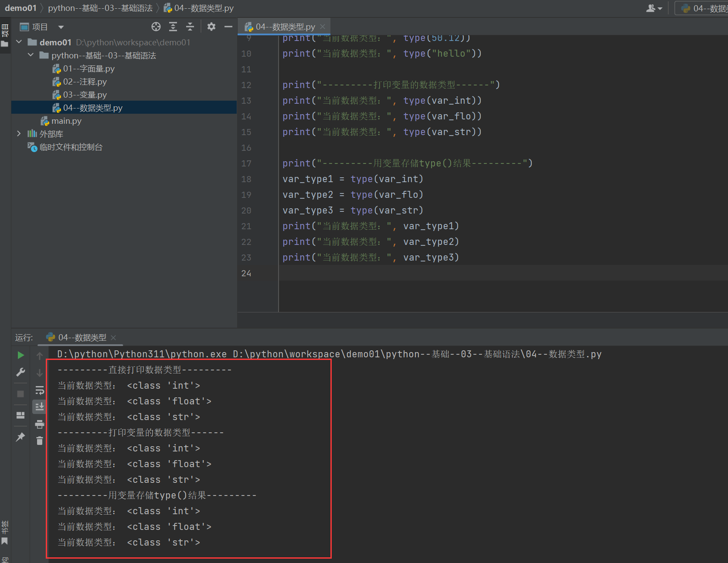Image resolution: width=728 pixels, height=563 pixels.
Task: Open 03--变量.py in the project tree
Action: tap(80, 95)
